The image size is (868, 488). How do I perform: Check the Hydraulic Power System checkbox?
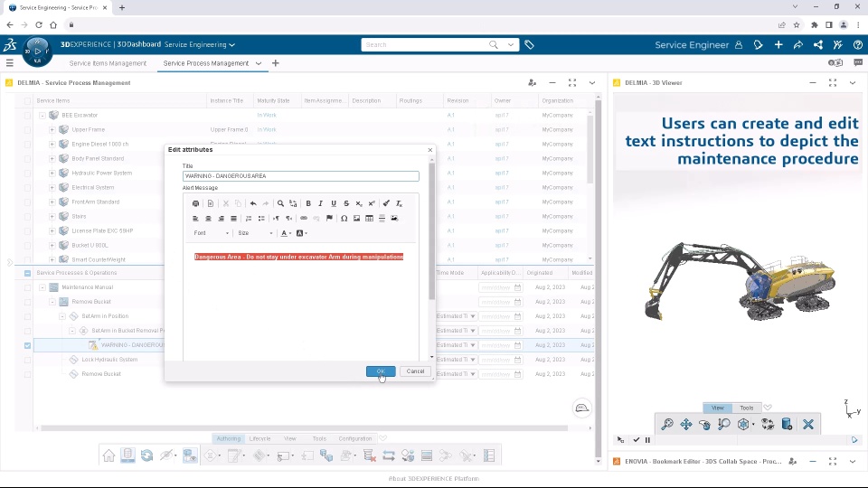click(x=28, y=174)
